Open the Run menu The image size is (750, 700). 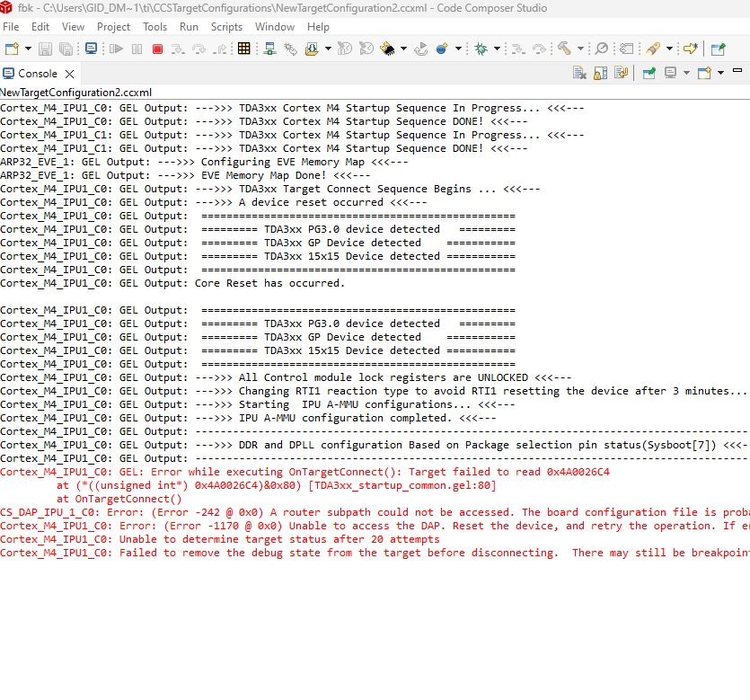189,27
